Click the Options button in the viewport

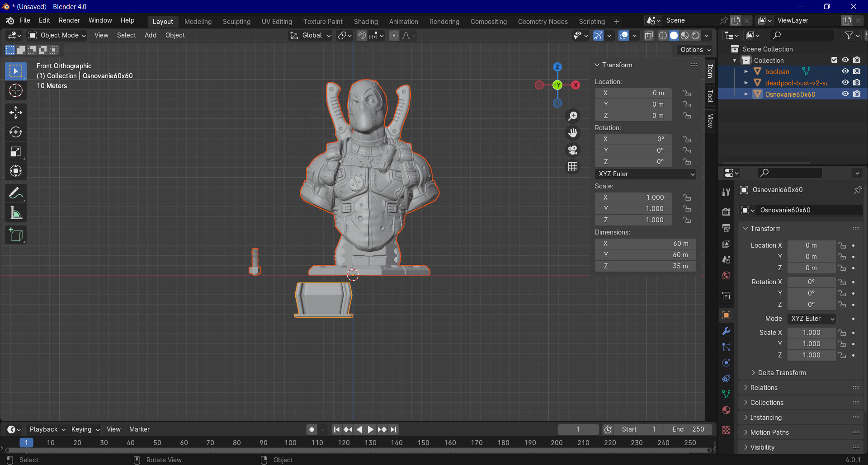coord(695,50)
